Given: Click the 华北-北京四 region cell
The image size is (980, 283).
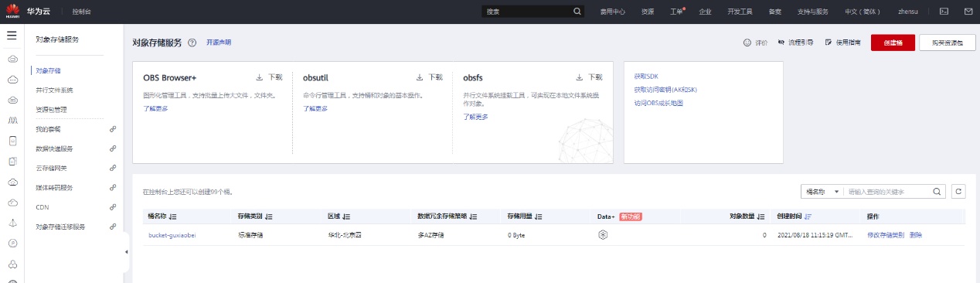Looking at the screenshot, I should tap(345, 234).
